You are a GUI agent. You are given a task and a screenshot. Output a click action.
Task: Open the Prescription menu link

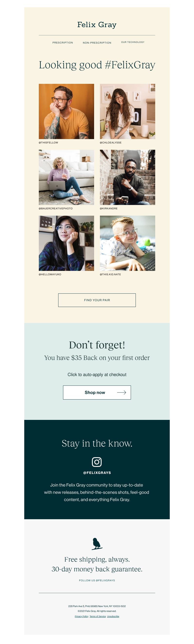pyautogui.click(x=63, y=43)
